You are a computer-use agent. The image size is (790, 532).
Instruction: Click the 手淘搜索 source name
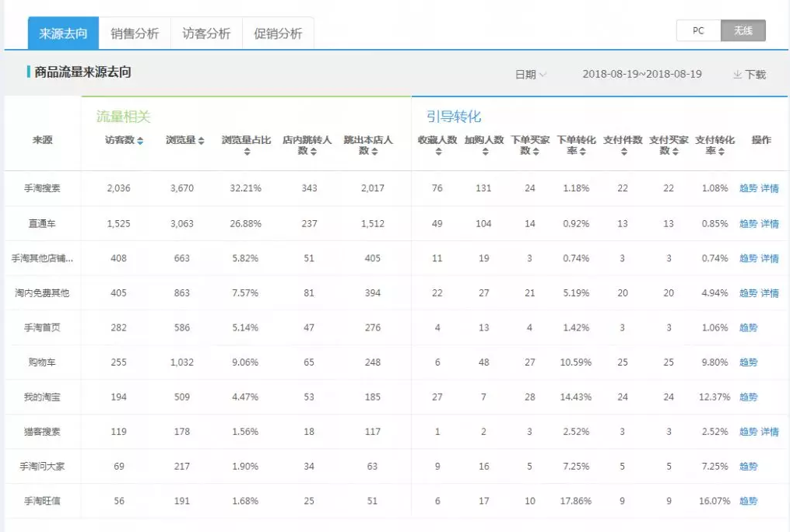click(x=42, y=188)
